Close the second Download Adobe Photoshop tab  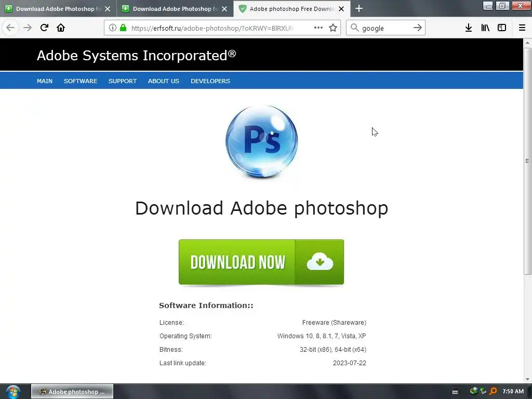(x=224, y=9)
